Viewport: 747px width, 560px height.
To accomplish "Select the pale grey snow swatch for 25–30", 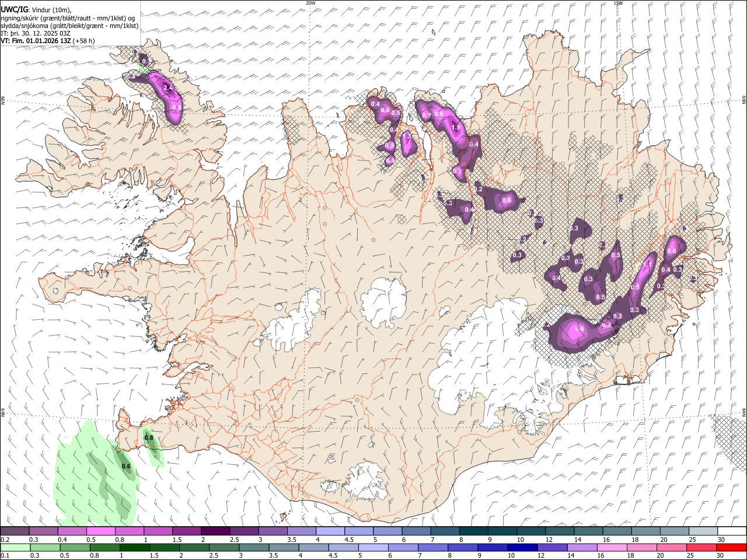I will coord(704,531).
